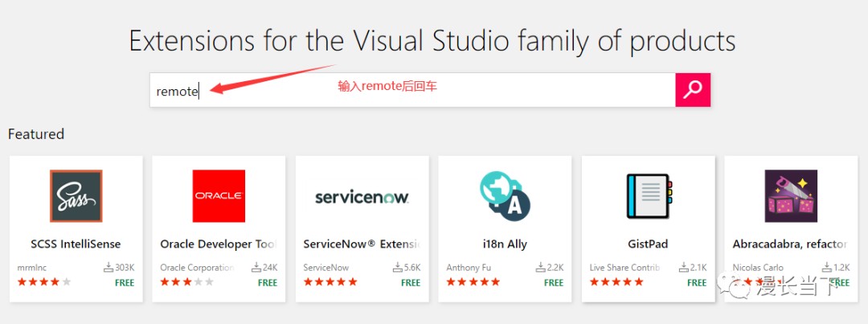This screenshot has height=324, width=868.
Task: Open the ServiceNow Extension title link
Action: click(x=362, y=244)
